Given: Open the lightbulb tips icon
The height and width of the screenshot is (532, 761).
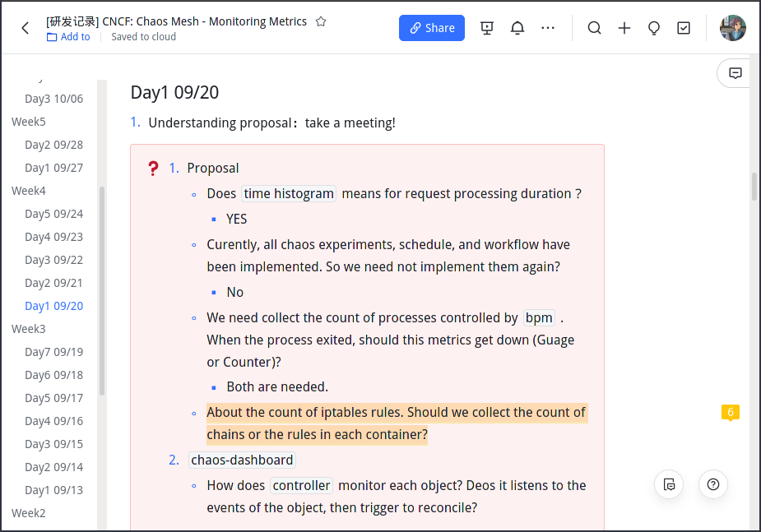Looking at the screenshot, I should click(x=653, y=27).
